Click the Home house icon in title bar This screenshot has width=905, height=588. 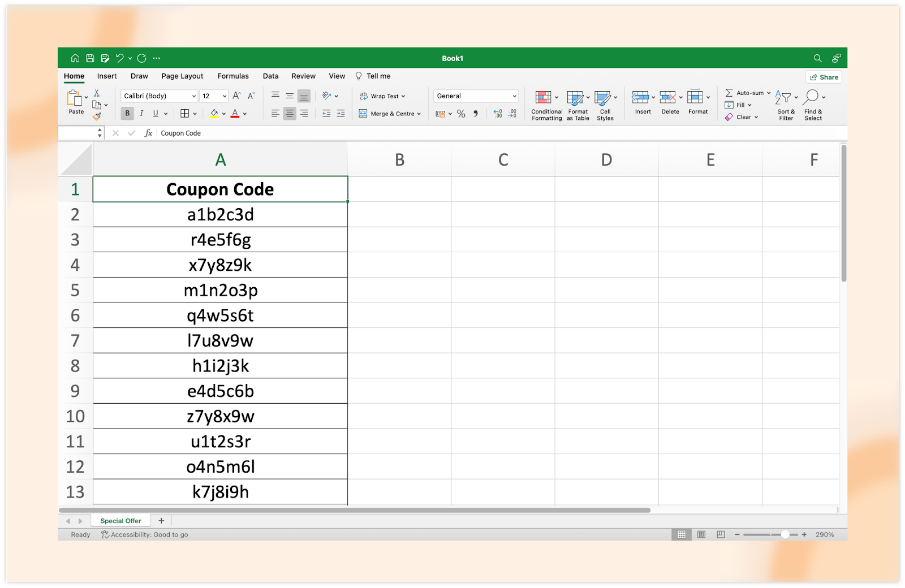[75, 58]
